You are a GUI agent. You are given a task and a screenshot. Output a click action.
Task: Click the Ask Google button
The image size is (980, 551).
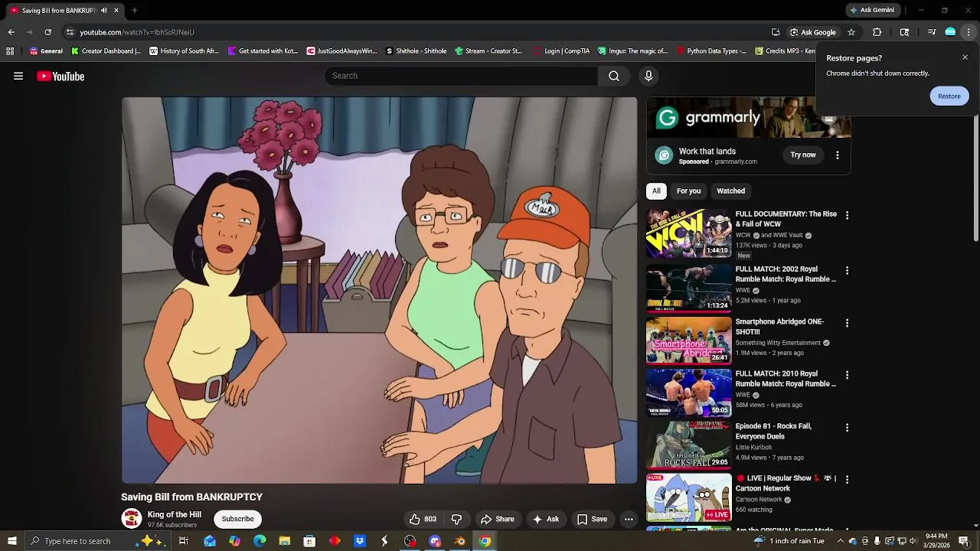pyautogui.click(x=813, y=32)
